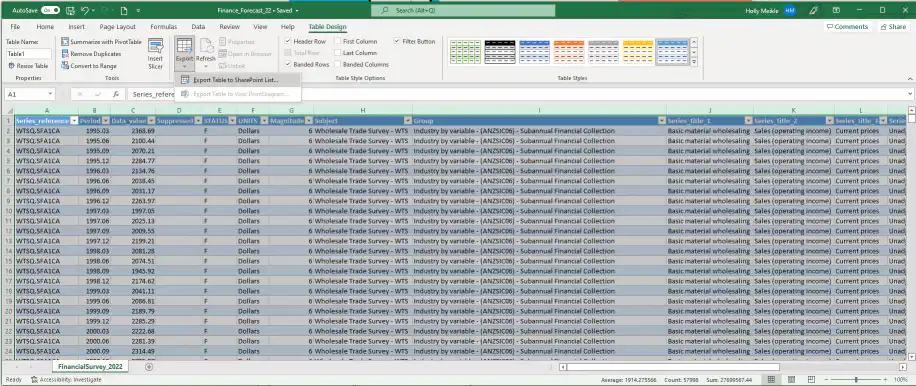Open the Ribbon Display Options icon
The image size is (916, 386).
[837, 11]
